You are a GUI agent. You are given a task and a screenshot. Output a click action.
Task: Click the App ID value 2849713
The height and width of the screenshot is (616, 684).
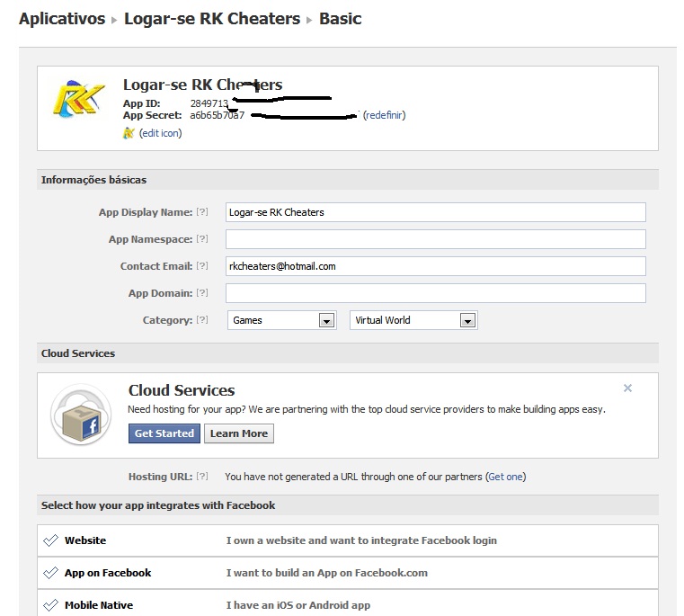pyautogui.click(x=209, y=103)
